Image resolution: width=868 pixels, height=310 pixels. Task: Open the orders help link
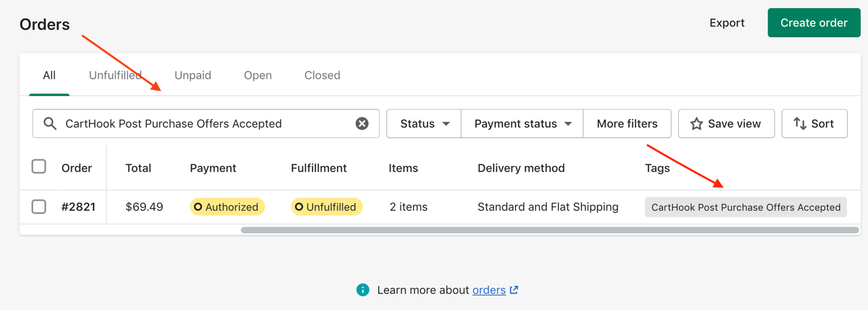[x=489, y=290]
